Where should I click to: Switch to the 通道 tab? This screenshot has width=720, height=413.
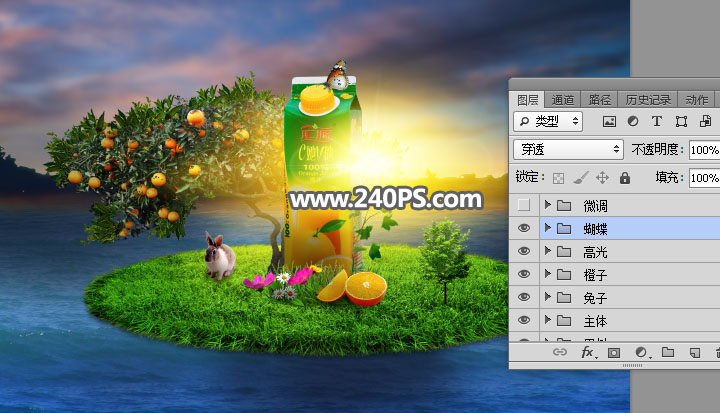(563, 100)
